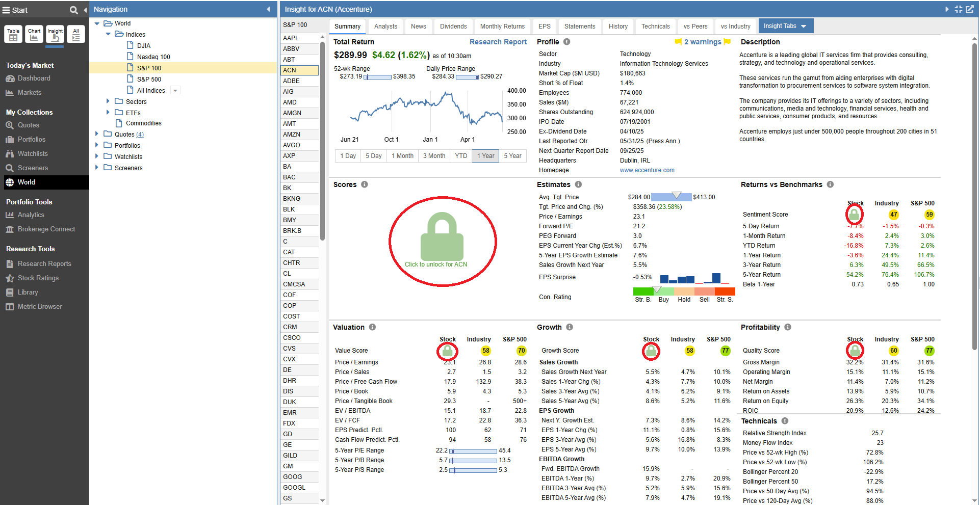Expand the Portfolios folder node
The height and width of the screenshot is (505, 980).
point(96,145)
